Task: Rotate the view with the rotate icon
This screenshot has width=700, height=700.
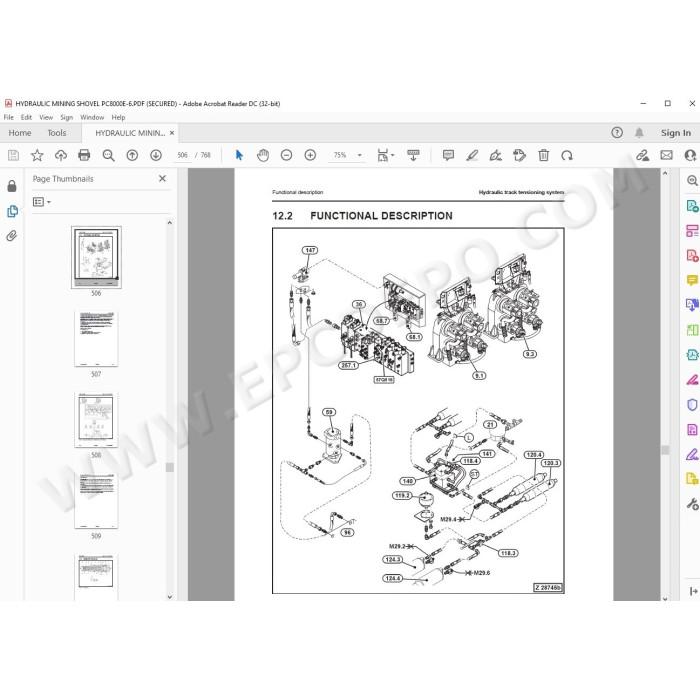Action: [x=567, y=155]
